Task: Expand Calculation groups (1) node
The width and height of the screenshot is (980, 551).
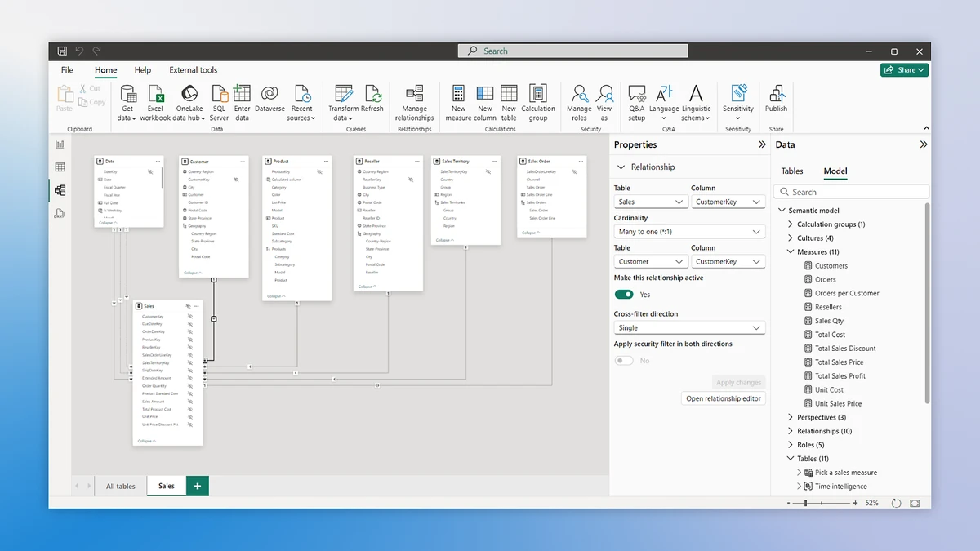Action: click(791, 224)
